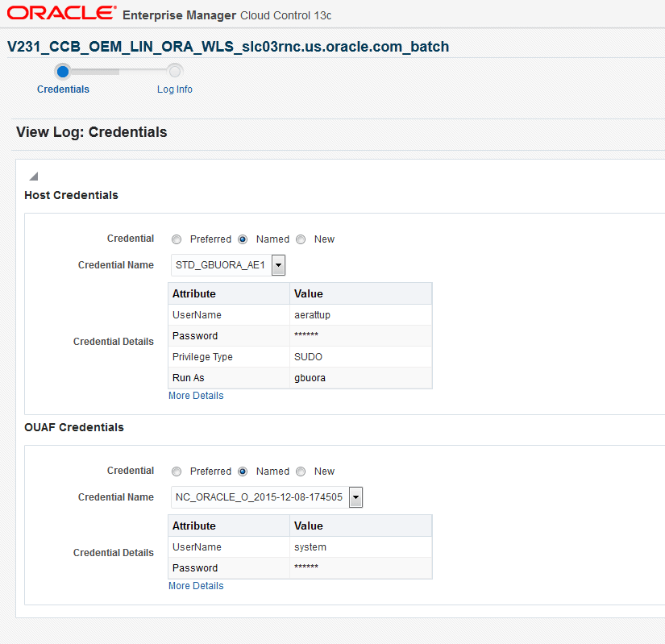This screenshot has height=644, width=665.
Task: Select Preferred radio under Host Credentials
Action: click(177, 239)
